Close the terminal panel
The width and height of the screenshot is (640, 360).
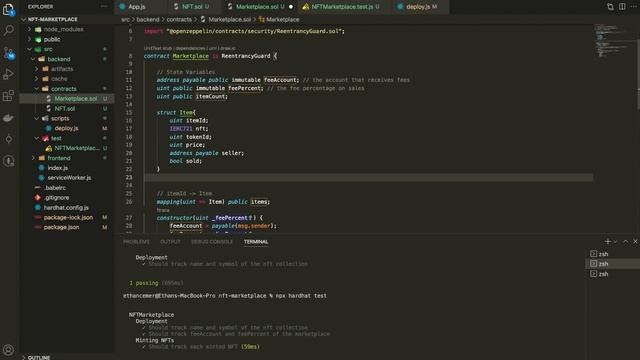(x=635, y=242)
